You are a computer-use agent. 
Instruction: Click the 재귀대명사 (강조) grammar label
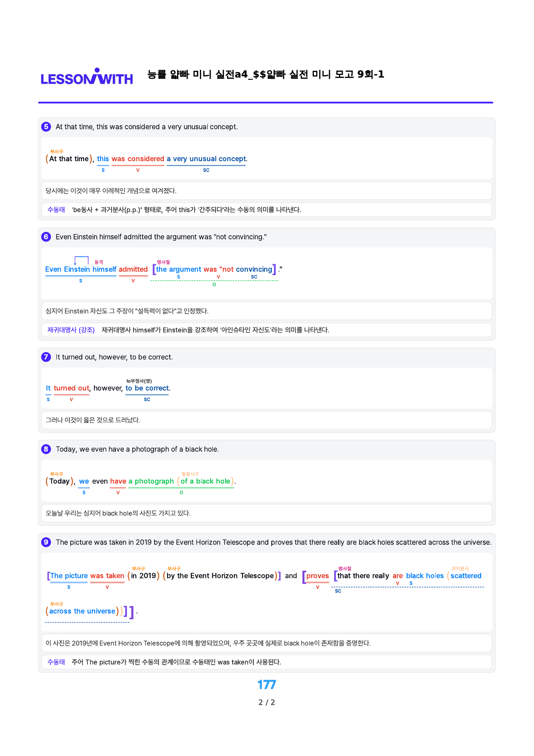click(71, 330)
